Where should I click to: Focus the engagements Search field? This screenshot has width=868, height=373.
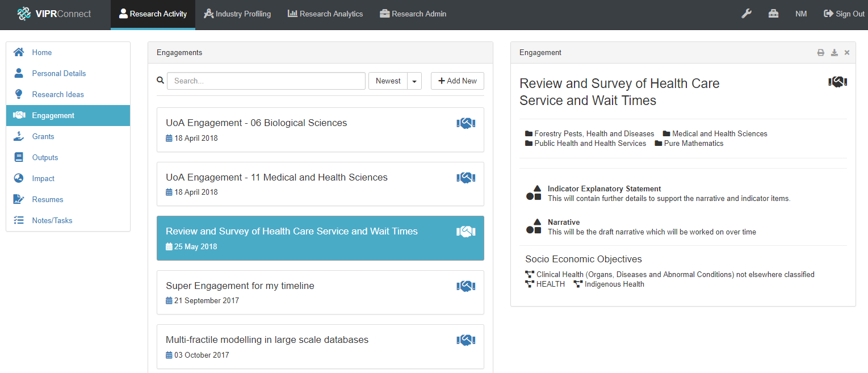pos(266,81)
